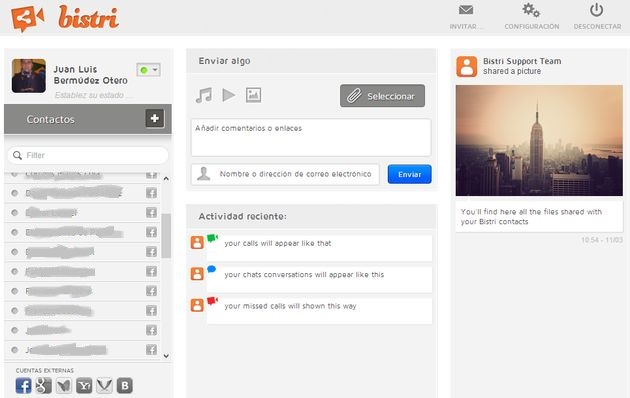Click avatar beside the calls activity entry

[x=197, y=243]
